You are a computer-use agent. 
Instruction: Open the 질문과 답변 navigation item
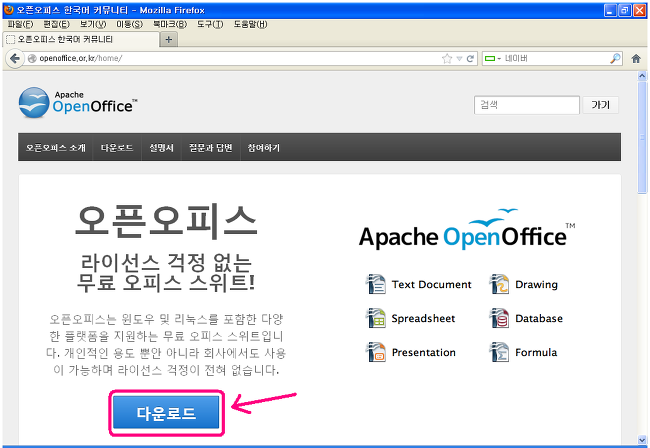(211, 148)
